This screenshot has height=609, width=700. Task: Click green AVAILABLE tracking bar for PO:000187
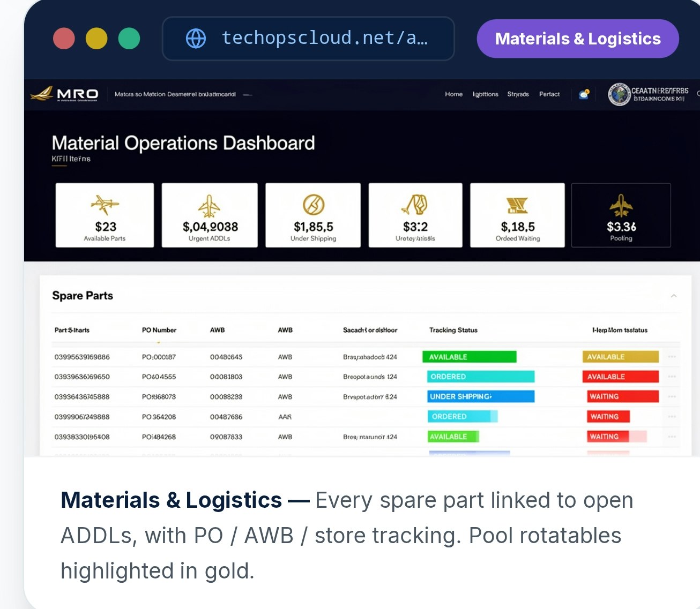(x=470, y=357)
